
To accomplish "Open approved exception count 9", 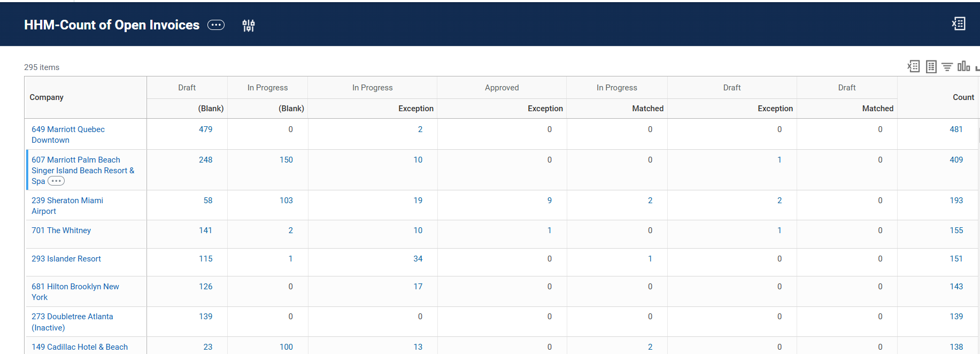I will tap(550, 201).
